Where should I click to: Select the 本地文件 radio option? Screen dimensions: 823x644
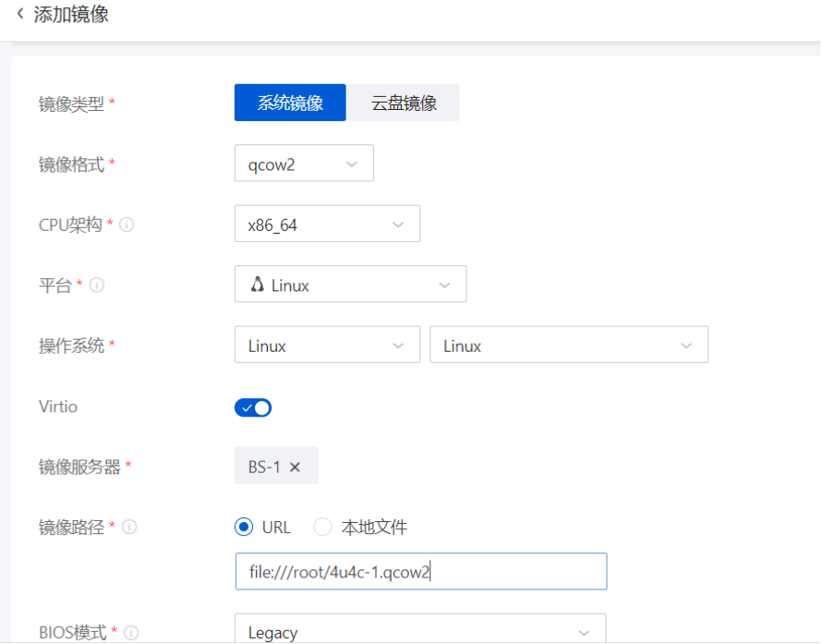coord(322,528)
